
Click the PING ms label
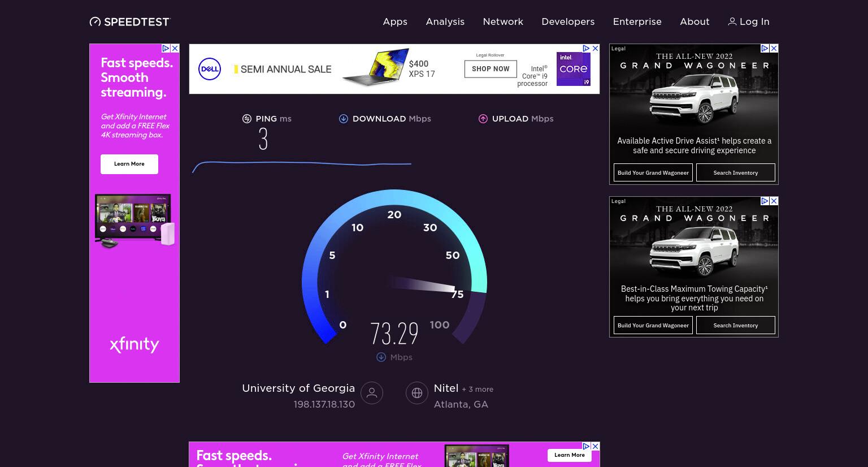click(x=274, y=119)
